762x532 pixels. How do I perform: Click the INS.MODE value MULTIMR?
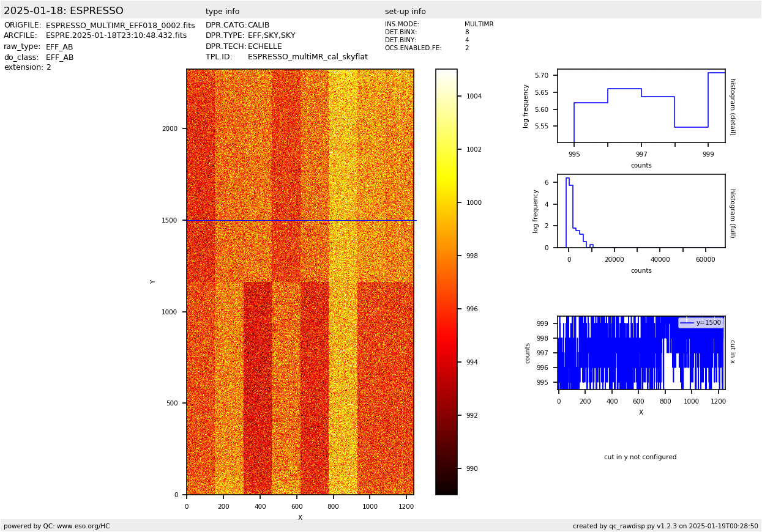click(479, 24)
